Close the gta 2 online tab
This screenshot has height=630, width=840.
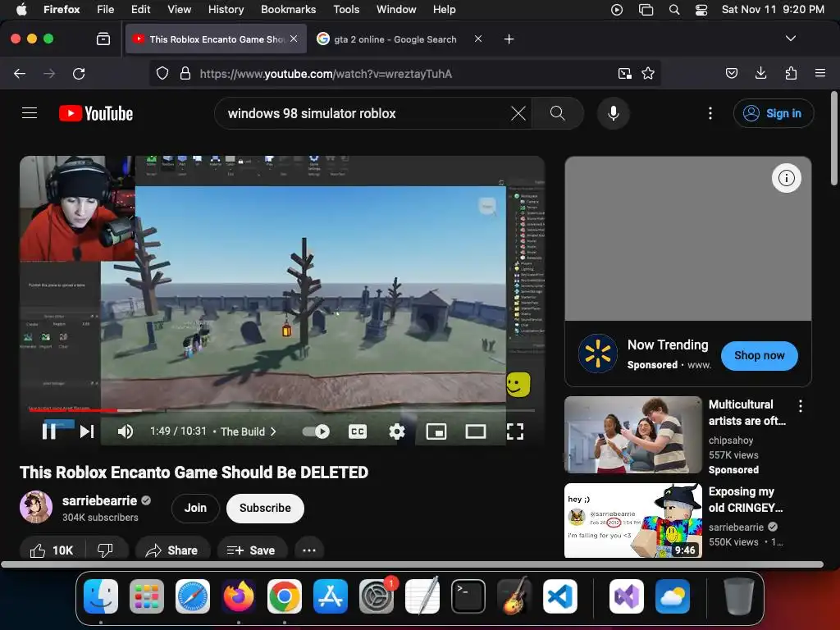pos(478,39)
